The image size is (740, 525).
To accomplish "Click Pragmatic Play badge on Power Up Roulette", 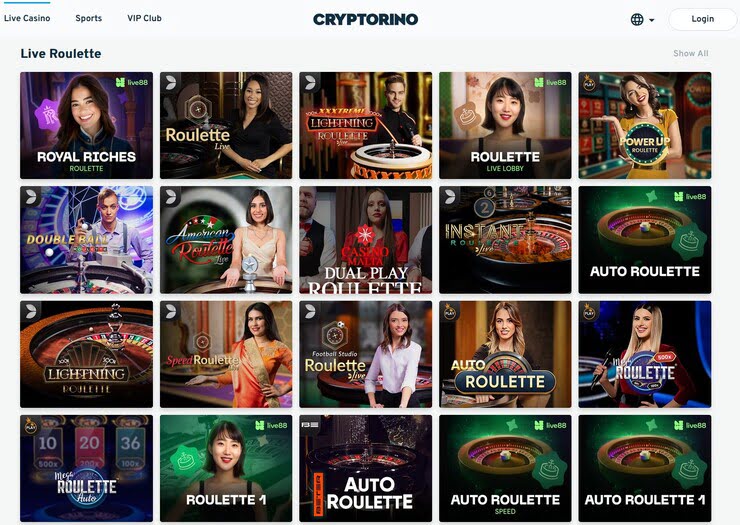I will [589, 83].
